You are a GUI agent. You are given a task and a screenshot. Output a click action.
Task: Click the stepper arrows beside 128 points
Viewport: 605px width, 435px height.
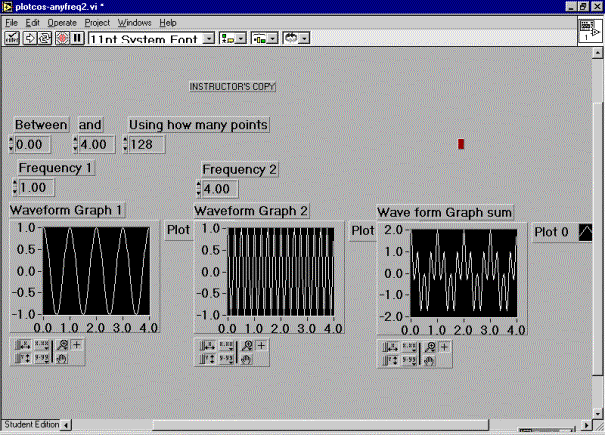125,144
